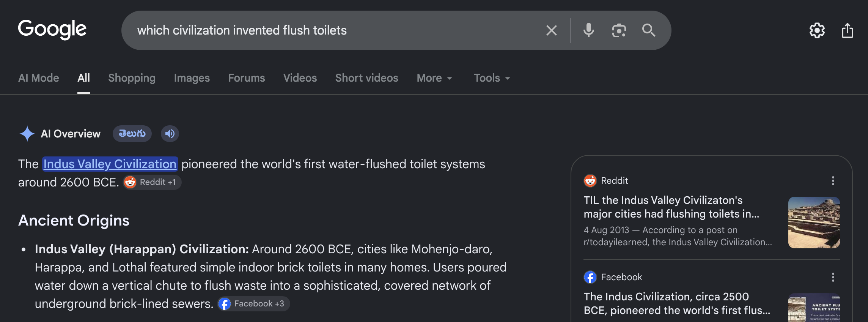Open Facebook result three-dot menu
This screenshot has height=322, width=868.
point(833,277)
